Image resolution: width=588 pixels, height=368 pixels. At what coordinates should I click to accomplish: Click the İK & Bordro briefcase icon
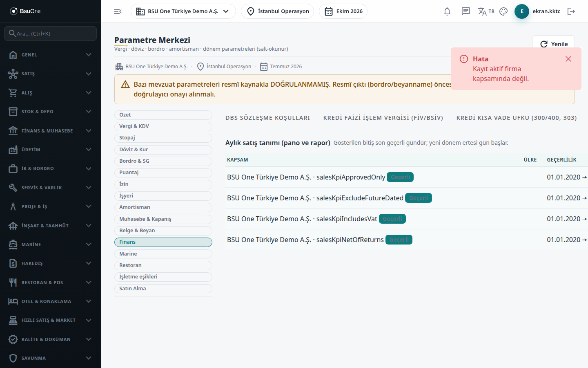[13, 168]
